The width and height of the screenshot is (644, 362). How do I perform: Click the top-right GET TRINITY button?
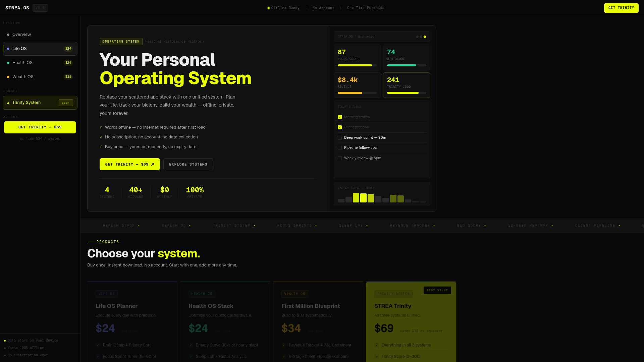[621, 8]
